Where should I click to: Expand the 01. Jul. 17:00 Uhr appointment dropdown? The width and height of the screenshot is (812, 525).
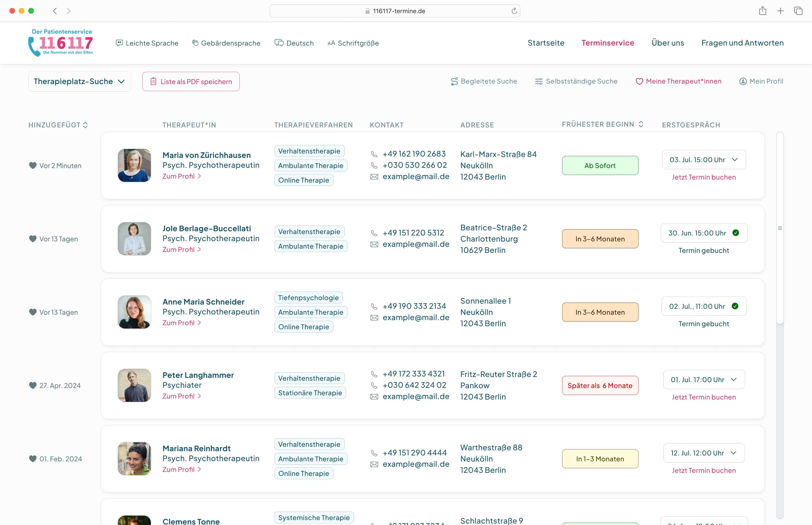point(704,380)
